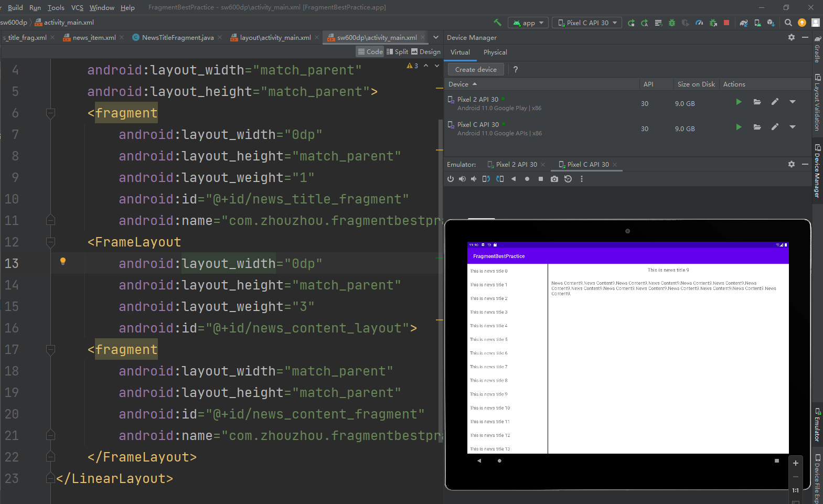The image size is (823, 504).
Task: Stop the running app with red square
Action: tap(726, 23)
